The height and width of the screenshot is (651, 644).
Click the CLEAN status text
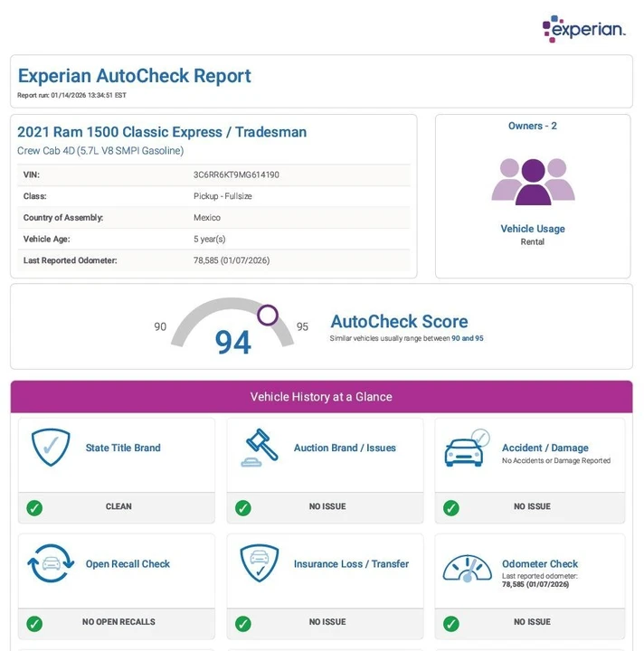pyautogui.click(x=118, y=506)
